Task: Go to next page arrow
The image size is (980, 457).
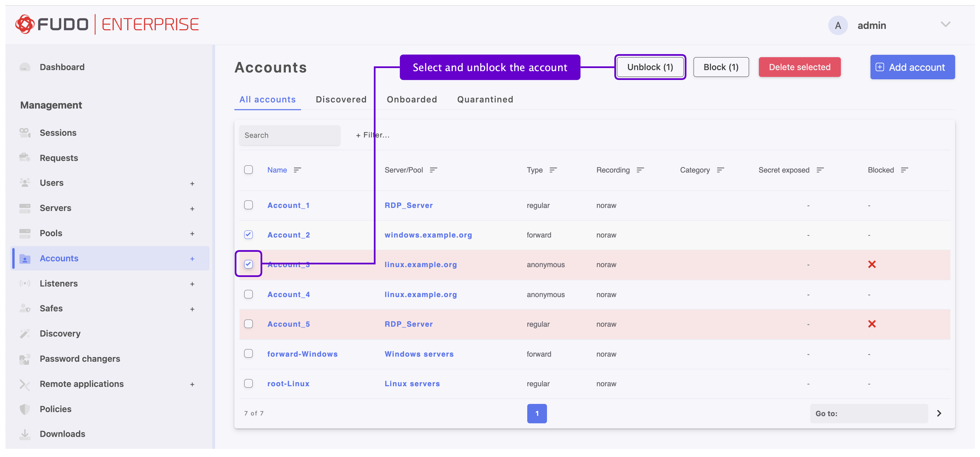Action: [939, 413]
